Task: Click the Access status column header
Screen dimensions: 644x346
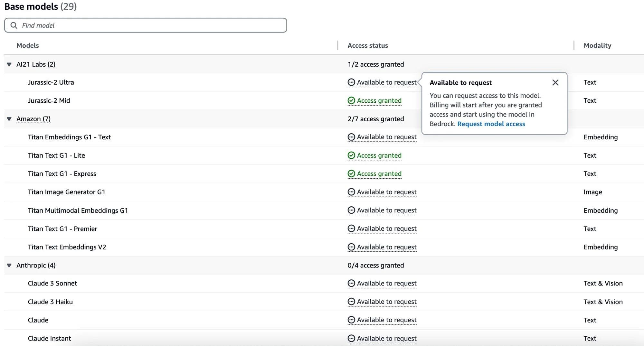Action: [367, 45]
